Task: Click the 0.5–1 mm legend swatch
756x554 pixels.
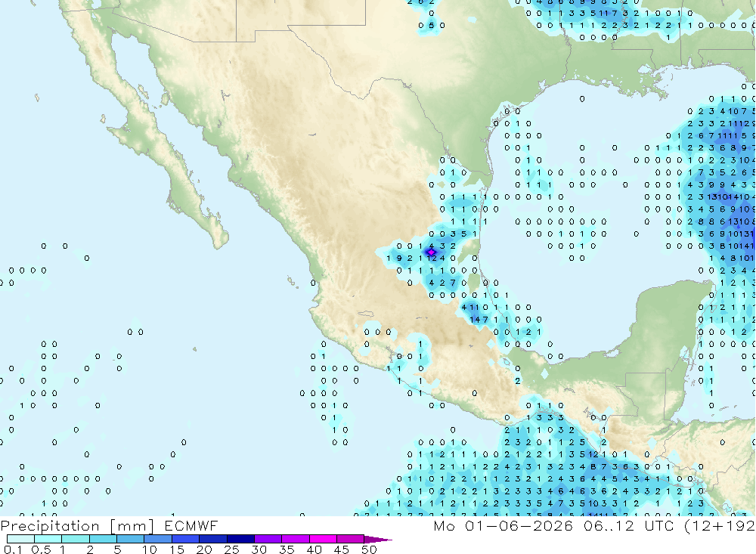Action: 48,539
